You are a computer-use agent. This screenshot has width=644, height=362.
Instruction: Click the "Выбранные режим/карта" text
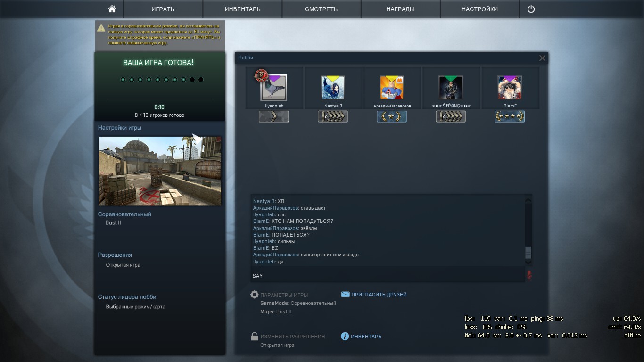135,306
